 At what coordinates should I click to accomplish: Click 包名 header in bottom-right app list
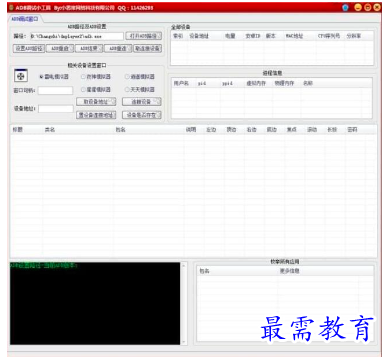204,271
